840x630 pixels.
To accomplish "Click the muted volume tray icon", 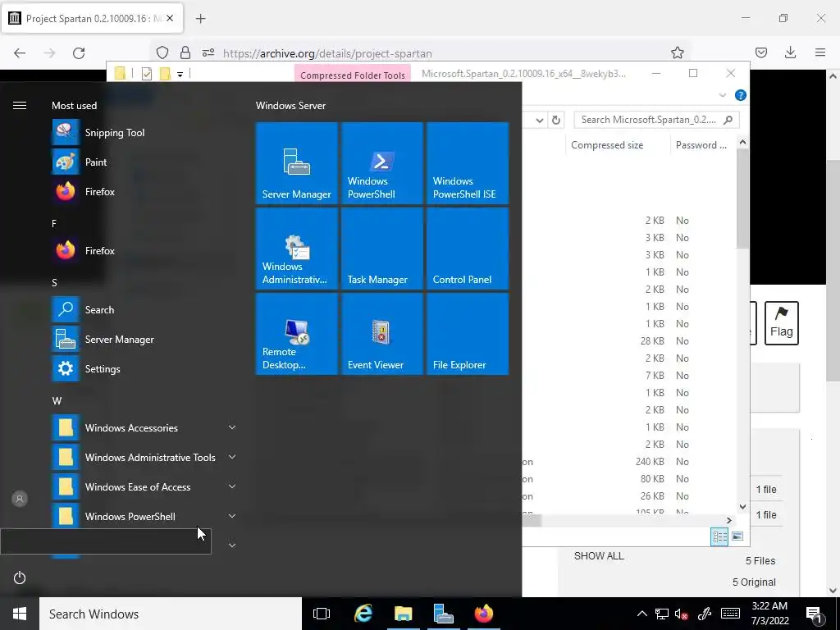I will click(682, 614).
